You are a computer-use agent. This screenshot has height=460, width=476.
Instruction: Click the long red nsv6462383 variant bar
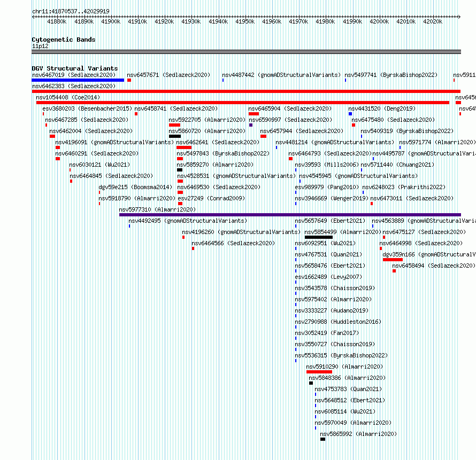click(x=246, y=91)
